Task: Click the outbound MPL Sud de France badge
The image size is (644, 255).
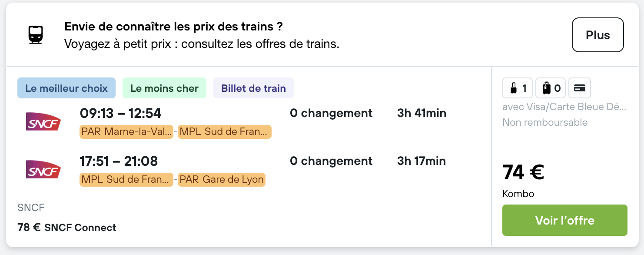Action: [225, 132]
